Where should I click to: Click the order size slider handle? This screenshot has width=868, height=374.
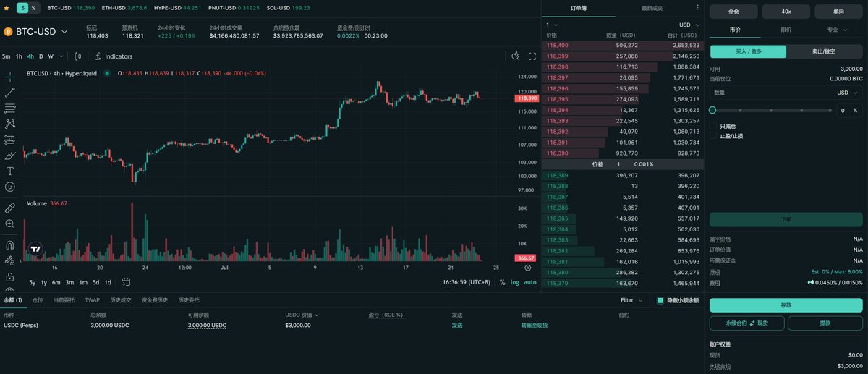(712, 110)
